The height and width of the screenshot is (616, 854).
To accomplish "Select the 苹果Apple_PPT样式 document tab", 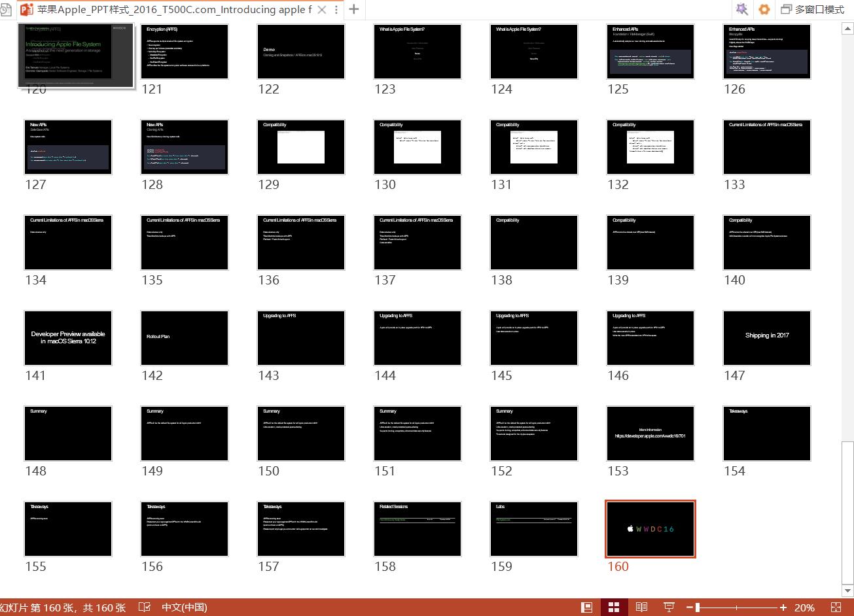I will (173, 9).
